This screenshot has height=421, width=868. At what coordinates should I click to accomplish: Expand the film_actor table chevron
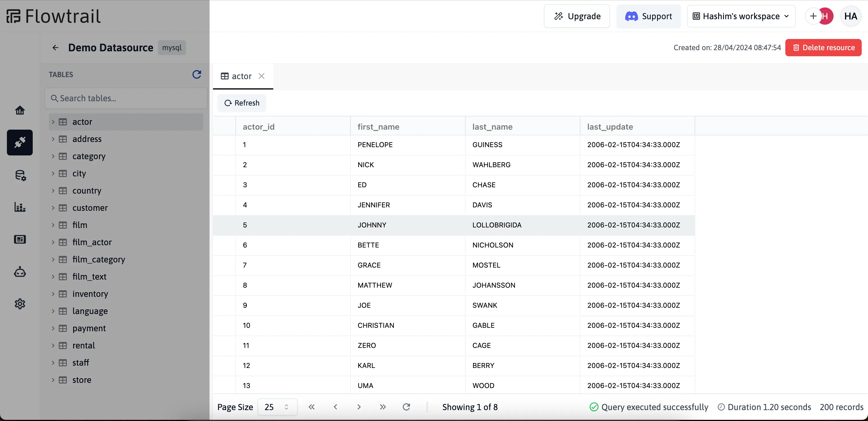[x=53, y=242]
